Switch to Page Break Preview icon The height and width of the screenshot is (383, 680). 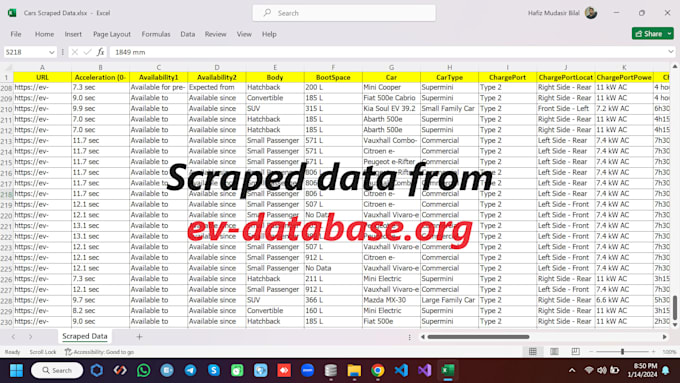[575, 351]
